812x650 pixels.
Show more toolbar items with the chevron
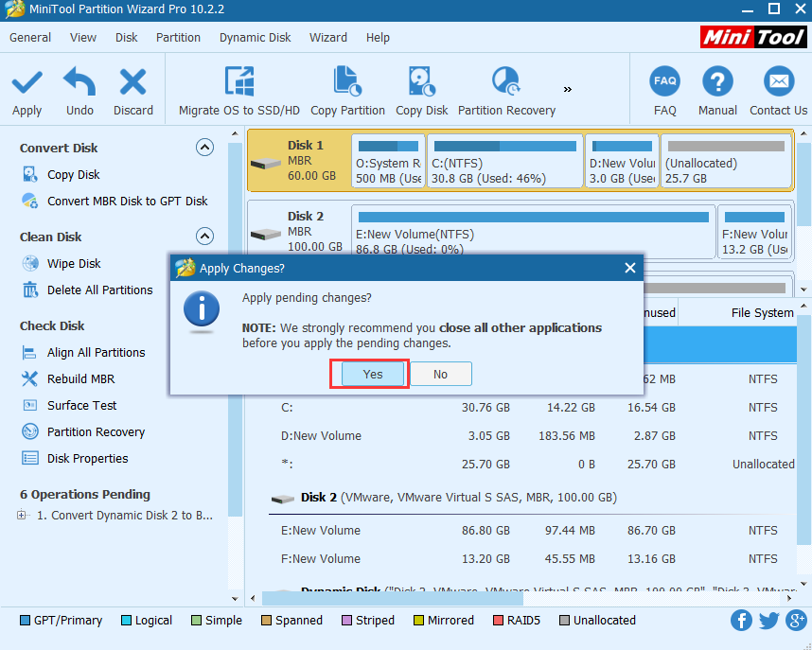pos(568,89)
